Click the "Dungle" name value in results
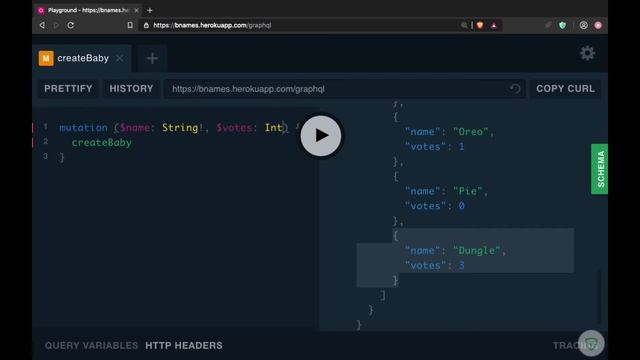Viewport: 640px width, 360px height. tap(477, 251)
